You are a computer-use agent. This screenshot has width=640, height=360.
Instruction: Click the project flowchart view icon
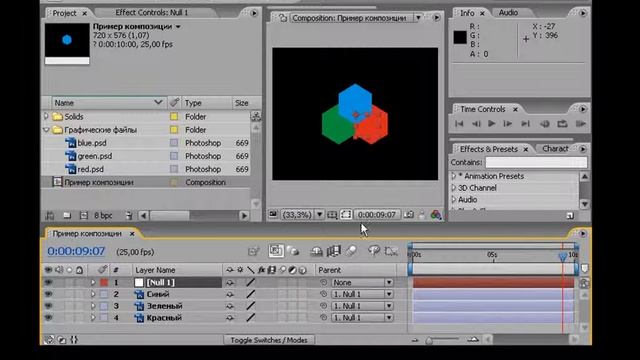256,116
